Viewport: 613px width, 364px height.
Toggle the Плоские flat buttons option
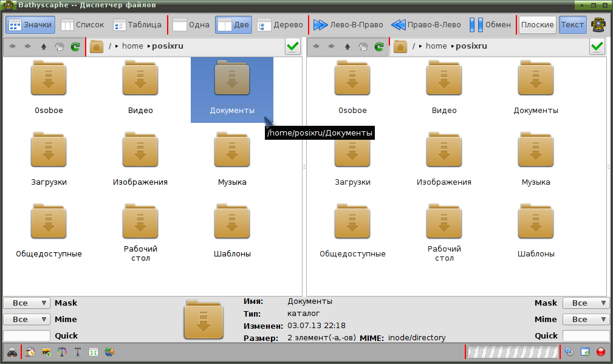pyautogui.click(x=538, y=25)
